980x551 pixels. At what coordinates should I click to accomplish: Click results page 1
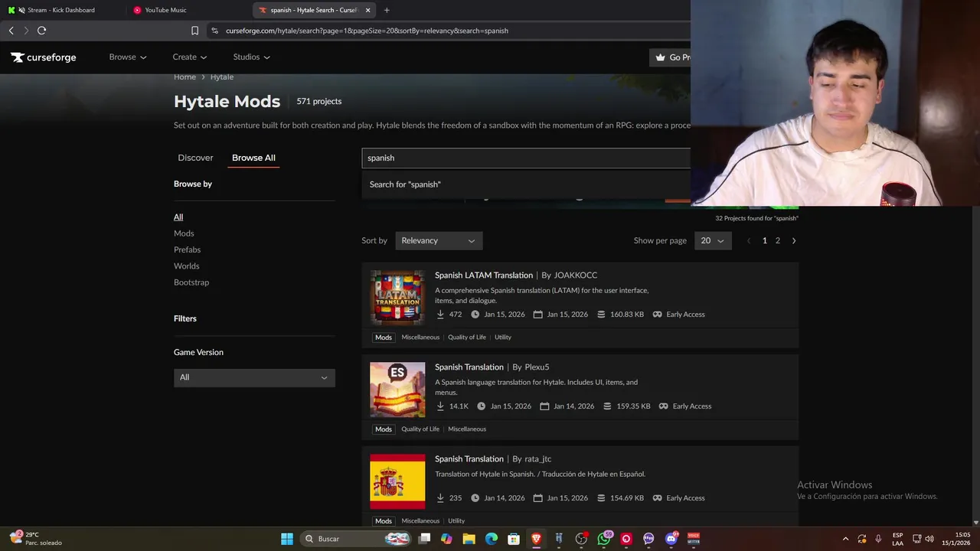click(764, 240)
